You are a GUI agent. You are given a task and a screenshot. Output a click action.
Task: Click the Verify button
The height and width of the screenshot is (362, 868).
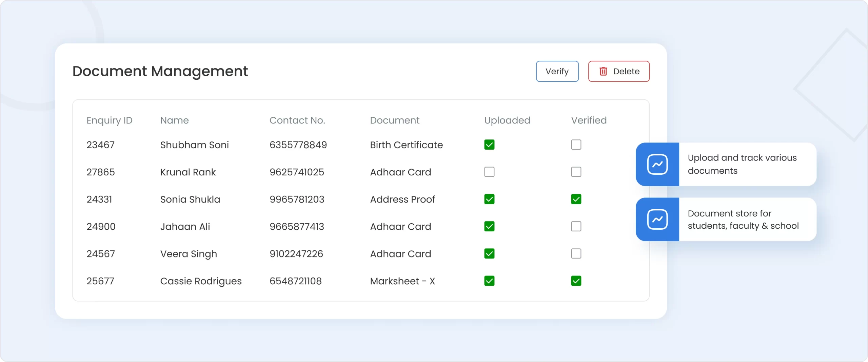click(x=557, y=71)
